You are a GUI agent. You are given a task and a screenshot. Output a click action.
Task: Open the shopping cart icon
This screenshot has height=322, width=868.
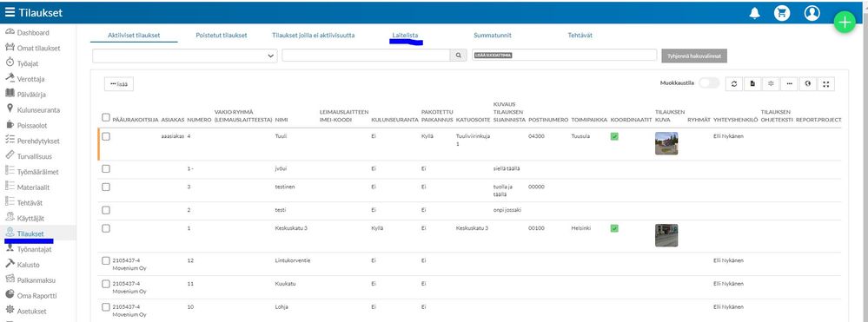pyautogui.click(x=782, y=13)
